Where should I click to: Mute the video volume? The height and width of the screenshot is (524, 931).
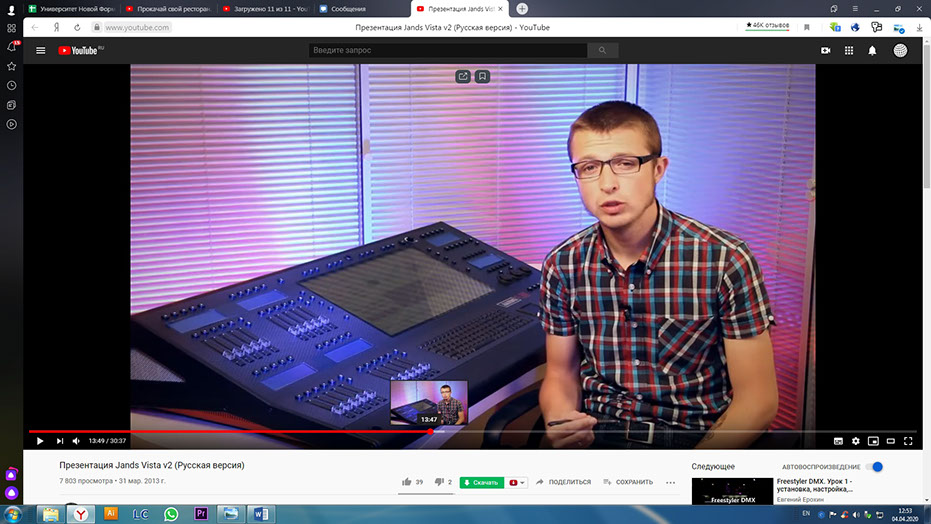76,440
